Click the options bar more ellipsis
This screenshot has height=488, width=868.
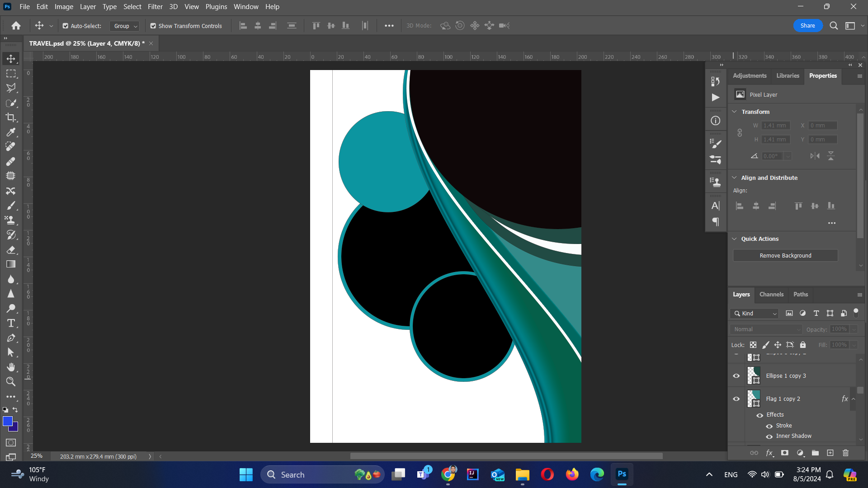[389, 26]
